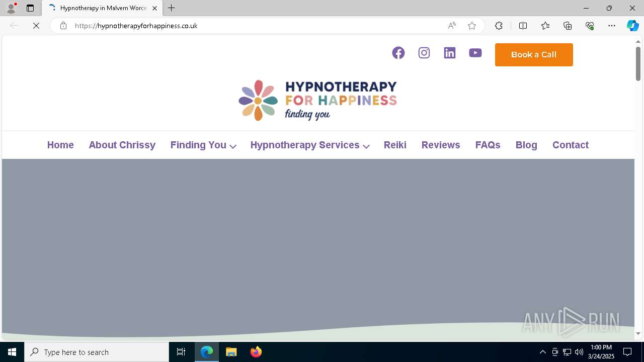Open the Copilot sidebar

632,26
